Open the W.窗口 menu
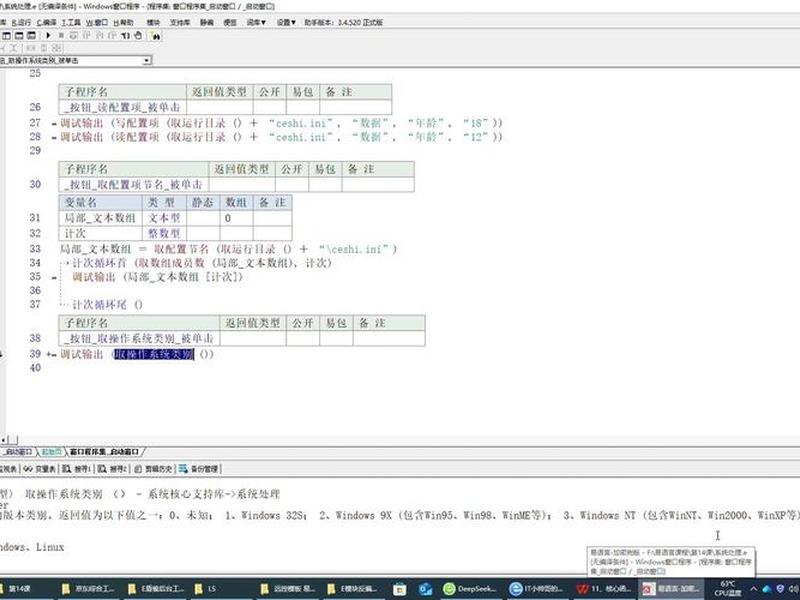Viewport: 800px width, 600px height. coord(97,22)
